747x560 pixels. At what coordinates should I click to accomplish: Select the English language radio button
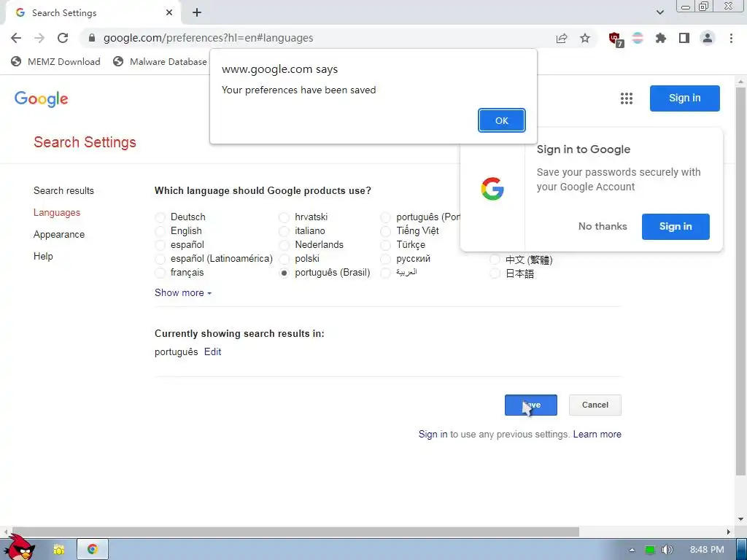[160, 231]
